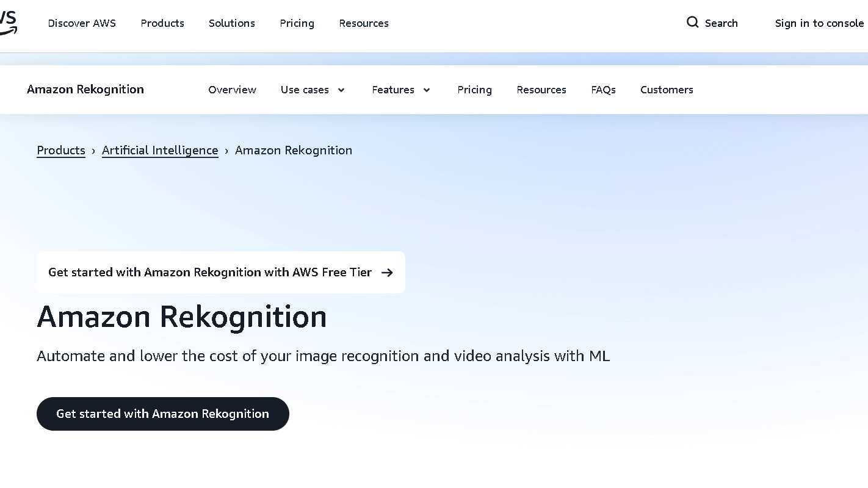
Task: Select Resources in the top navigation
Action: (x=363, y=23)
